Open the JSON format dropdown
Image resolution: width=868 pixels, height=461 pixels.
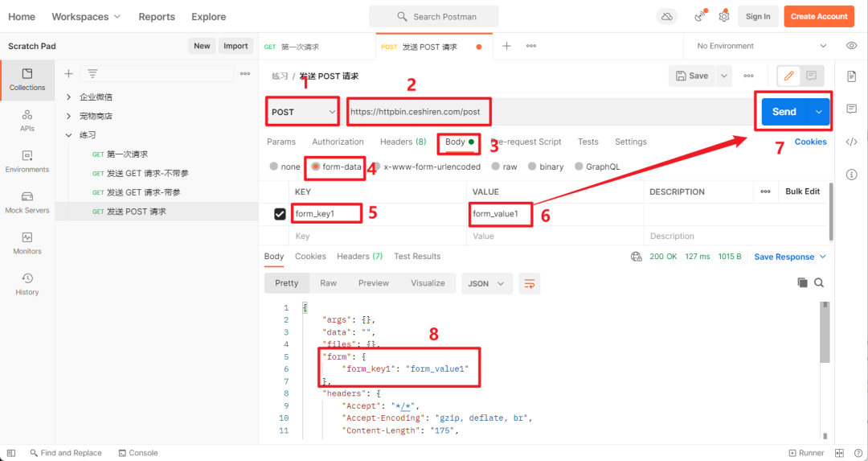click(486, 284)
